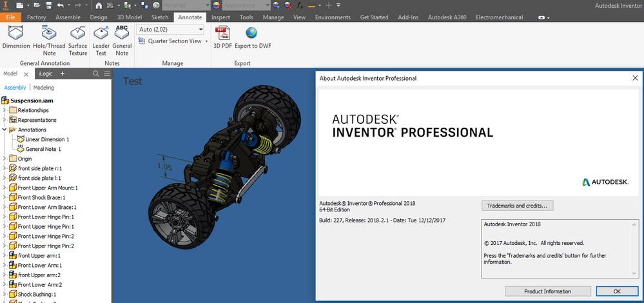Screen dimensions: 644x303
Task: Open the Model browser hamburger menu
Action: click(x=107, y=73)
